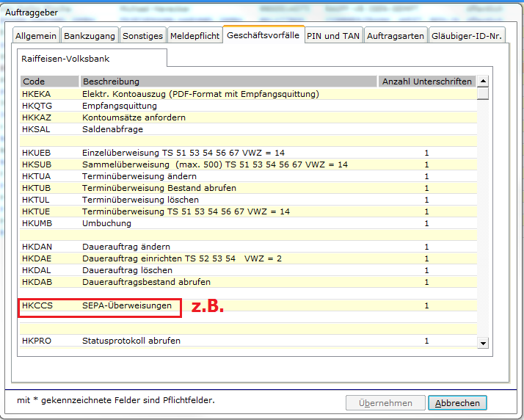Select the Sammelüberweisung (max. 500) row
The width and height of the screenshot is (524, 420).
248,164
